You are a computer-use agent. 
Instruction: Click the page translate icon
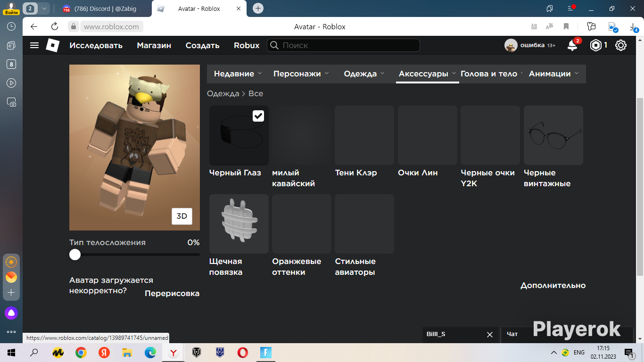[549, 26]
